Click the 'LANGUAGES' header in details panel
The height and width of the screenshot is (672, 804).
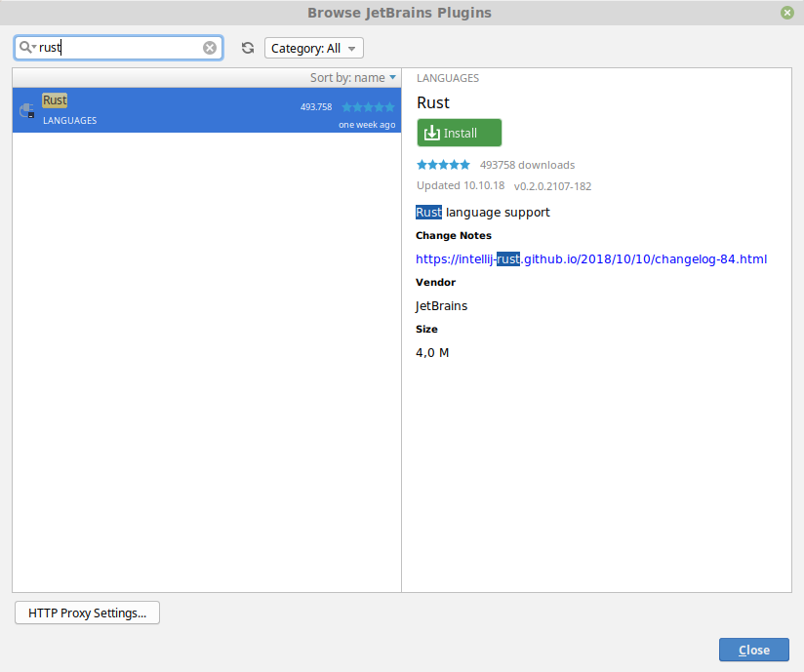coord(448,78)
